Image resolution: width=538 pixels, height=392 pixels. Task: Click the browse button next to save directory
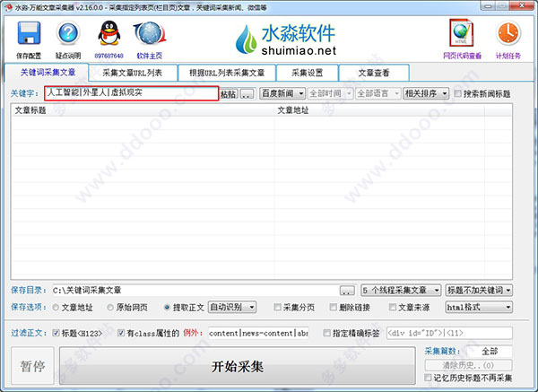click(x=347, y=291)
